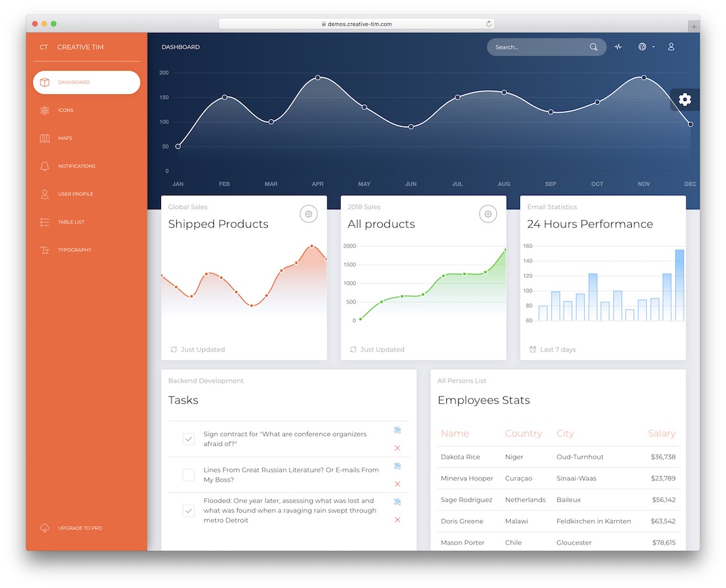
Task: Select Notifications in the sidebar
Action: point(86,166)
